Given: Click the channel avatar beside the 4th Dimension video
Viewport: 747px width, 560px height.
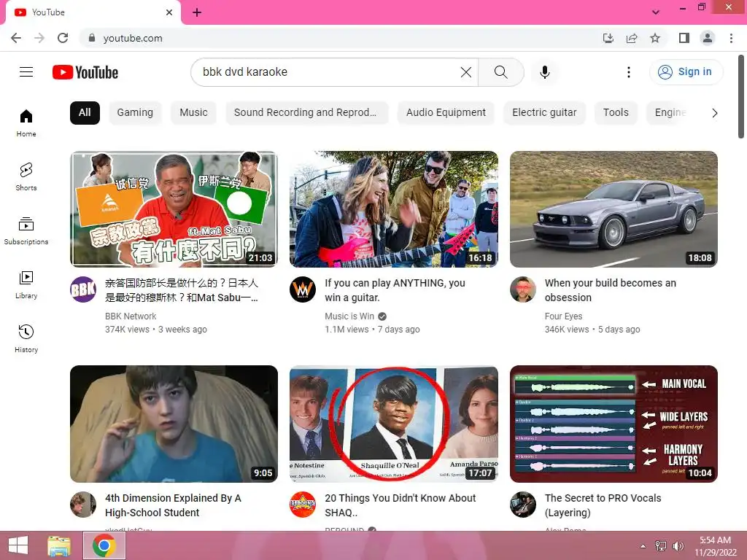Looking at the screenshot, I should (x=83, y=505).
